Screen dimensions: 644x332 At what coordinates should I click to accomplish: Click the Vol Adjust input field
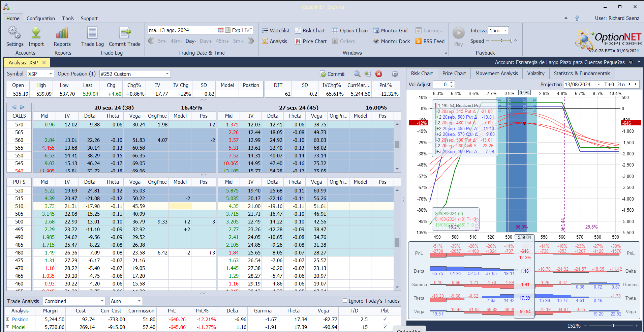441,85
